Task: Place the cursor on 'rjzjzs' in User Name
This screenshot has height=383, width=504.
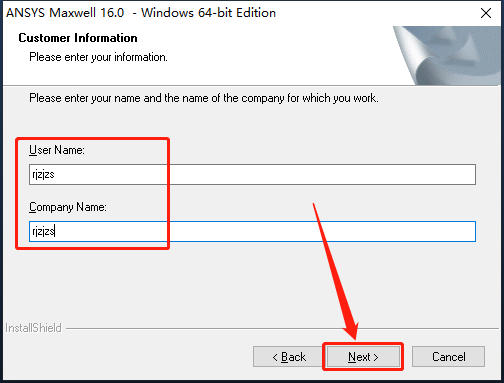Action: pos(43,174)
